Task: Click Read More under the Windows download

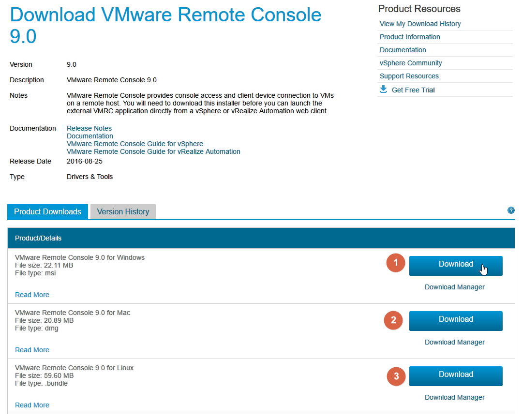Action: pos(32,295)
